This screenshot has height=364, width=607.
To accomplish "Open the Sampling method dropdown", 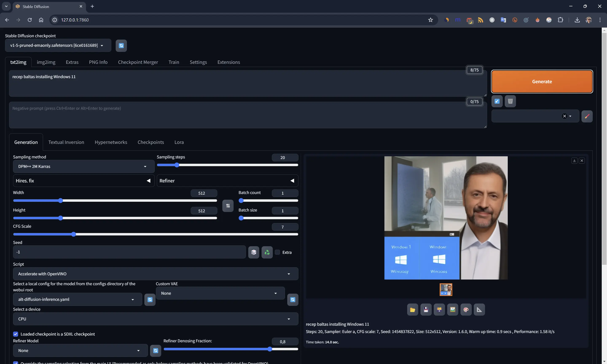I will [84, 167].
